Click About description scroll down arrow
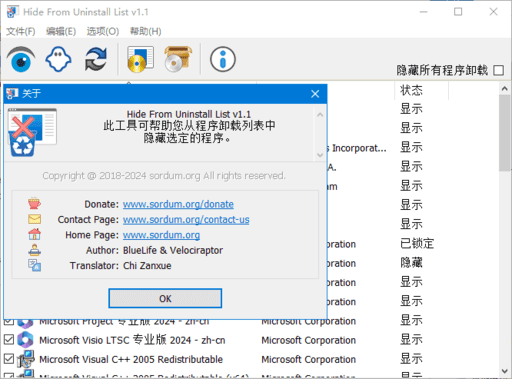The width and height of the screenshot is (512, 379). click(x=320, y=155)
